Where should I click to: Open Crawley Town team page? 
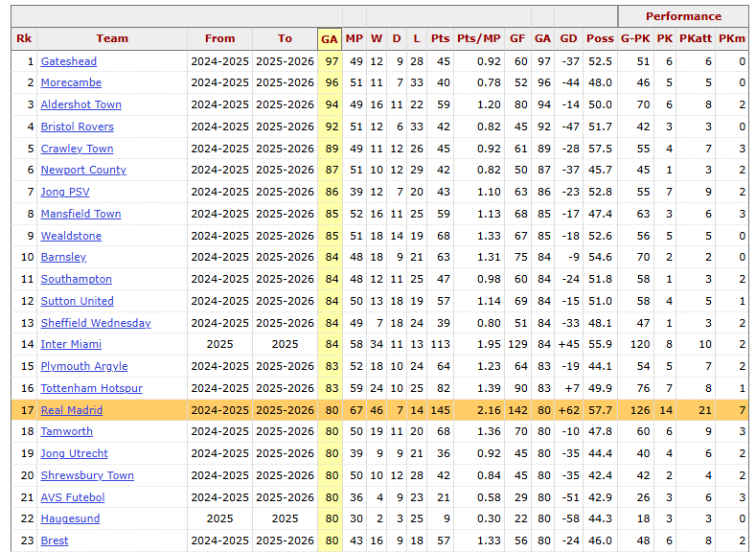78,149
